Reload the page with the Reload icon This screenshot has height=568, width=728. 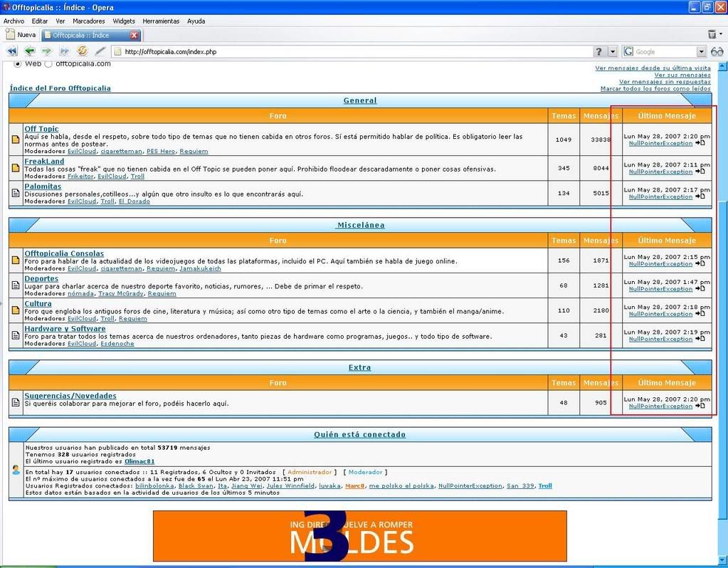tap(82, 51)
